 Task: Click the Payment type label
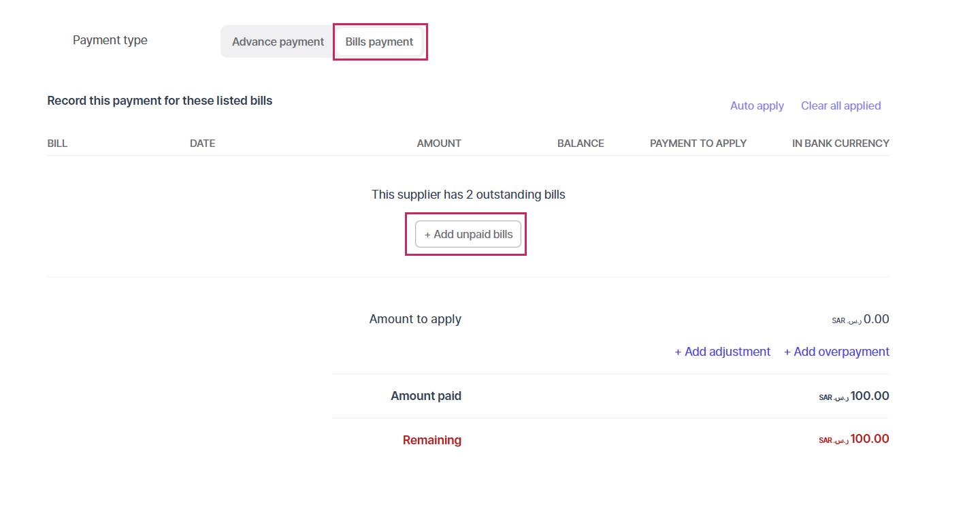[x=110, y=40]
